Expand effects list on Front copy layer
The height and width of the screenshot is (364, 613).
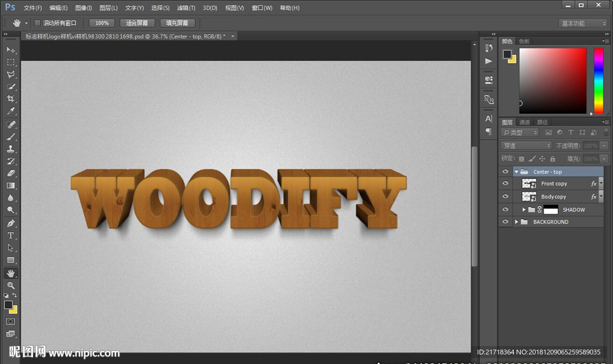tap(601, 183)
